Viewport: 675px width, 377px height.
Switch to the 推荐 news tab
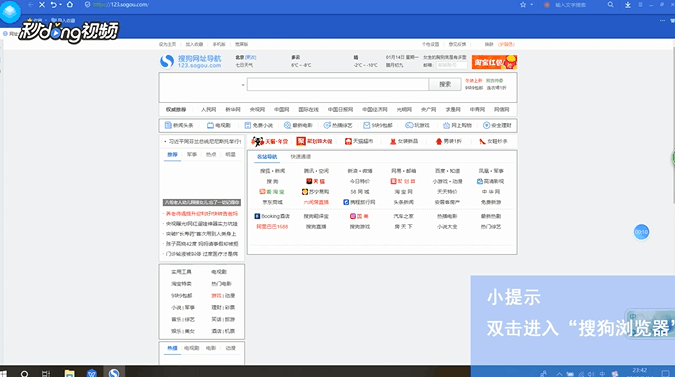(172, 155)
